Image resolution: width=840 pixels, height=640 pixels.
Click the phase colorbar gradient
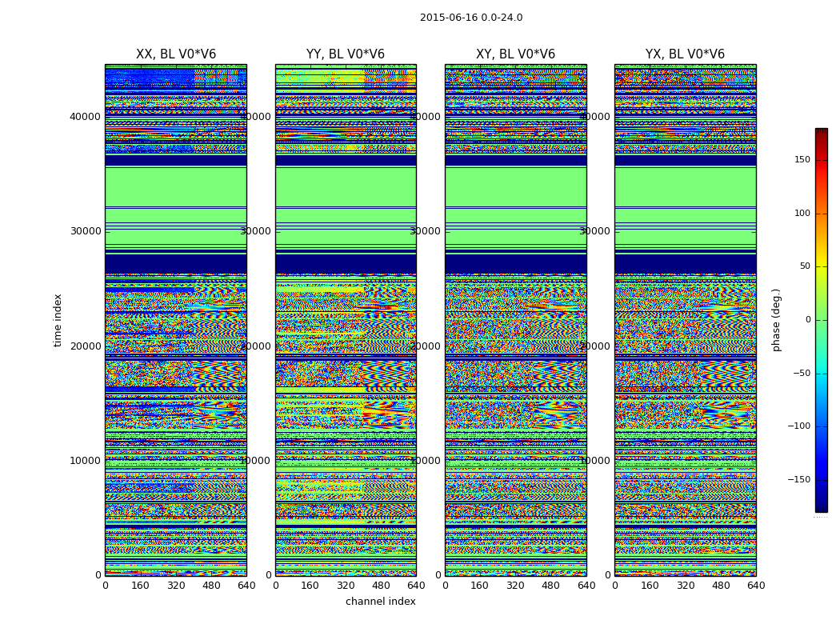[821, 320]
